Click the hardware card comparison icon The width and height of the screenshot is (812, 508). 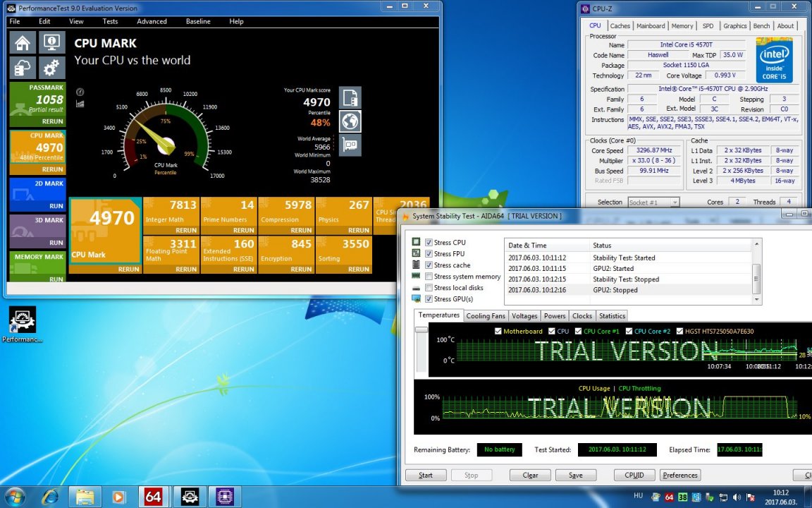click(x=350, y=145)
